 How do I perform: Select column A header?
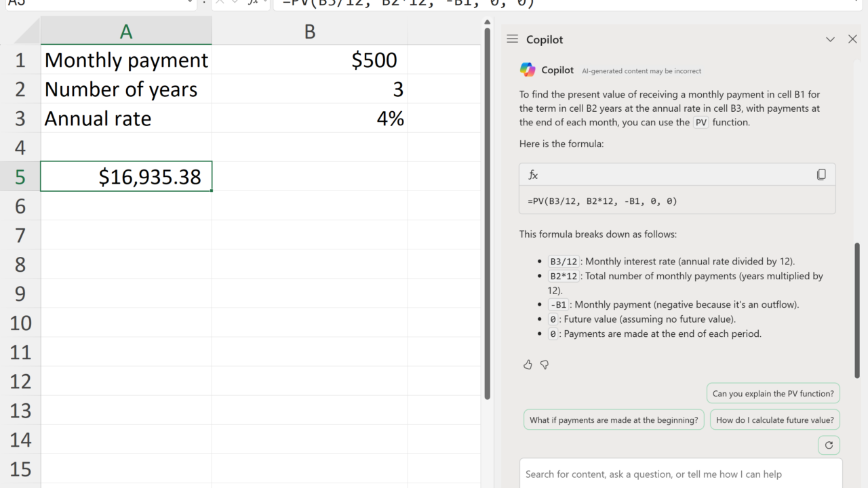[126, 31]
